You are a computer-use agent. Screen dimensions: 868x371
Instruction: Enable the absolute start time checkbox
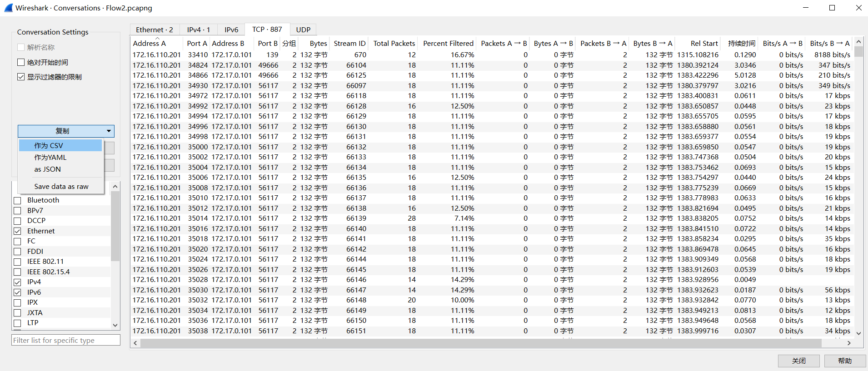tap(21, 62)
